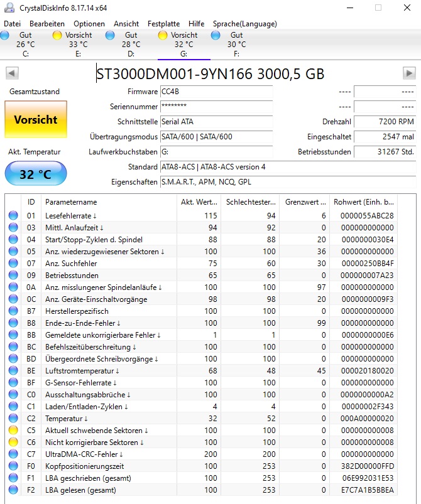Click status circle of Start/Stopp-Zyklen row
Image resolution: width=421 pixels, height=504 pixels.
pos(13,239)
